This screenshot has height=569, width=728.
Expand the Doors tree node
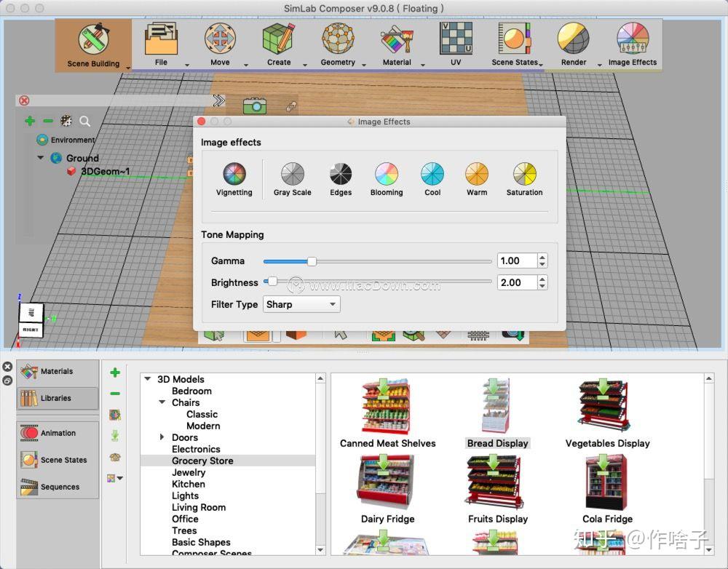pos(162,437)
